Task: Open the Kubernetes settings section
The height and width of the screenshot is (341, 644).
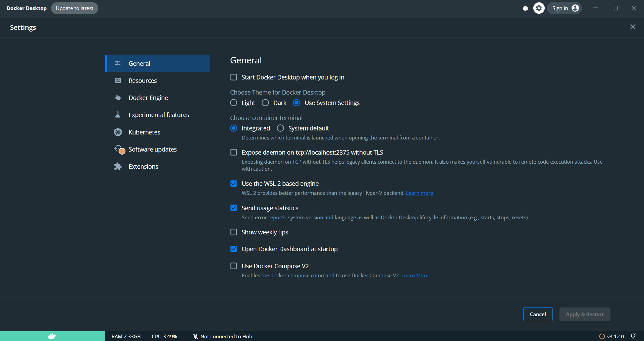Action: tap(158, 132)
